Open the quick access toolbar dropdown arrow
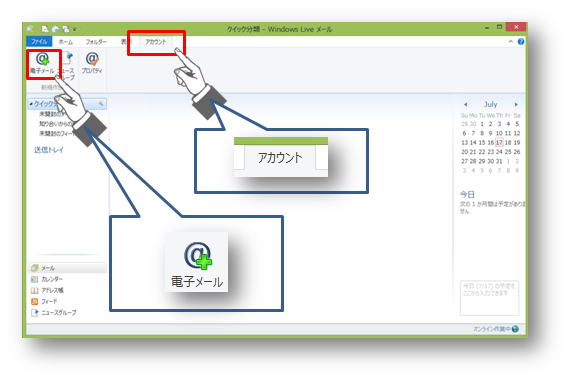 (75, 29)
